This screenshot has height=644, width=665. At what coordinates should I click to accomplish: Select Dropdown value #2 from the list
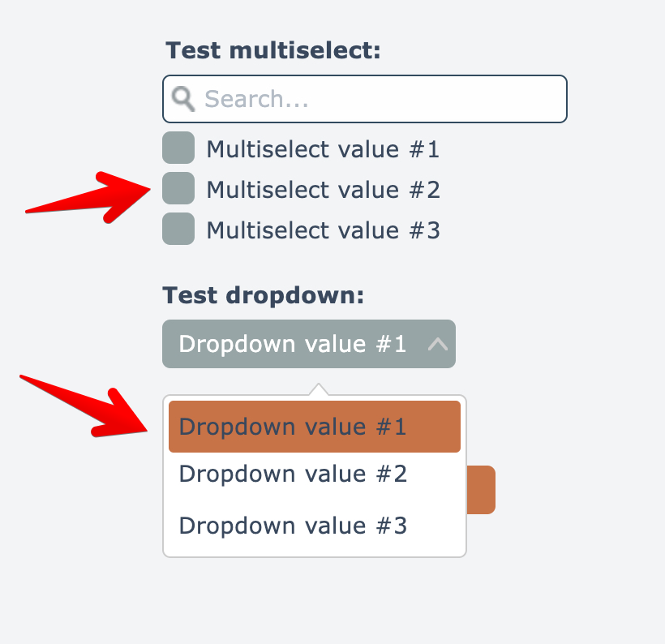point(293,474)
